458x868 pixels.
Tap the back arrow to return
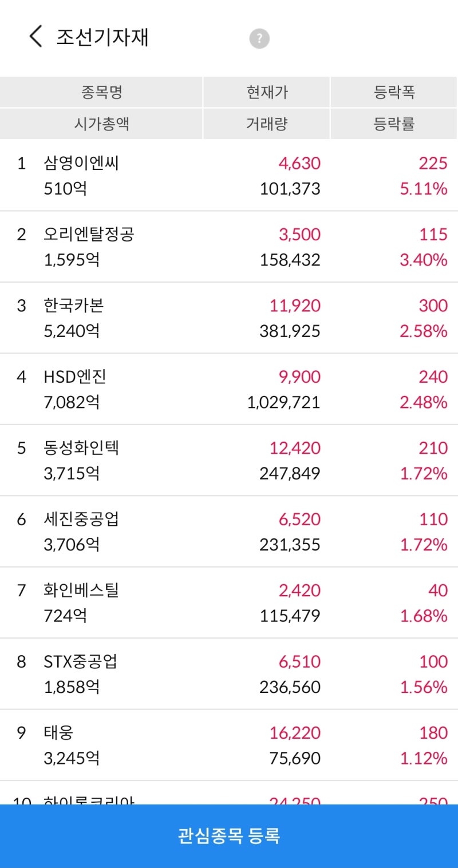[x=34, y=36]
